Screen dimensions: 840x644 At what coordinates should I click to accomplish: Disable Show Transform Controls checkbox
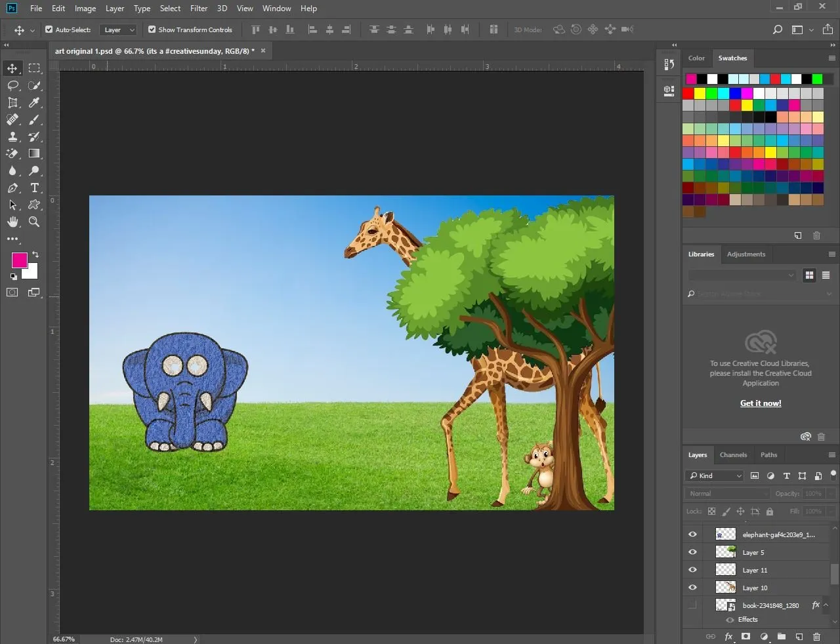point(152,30)
